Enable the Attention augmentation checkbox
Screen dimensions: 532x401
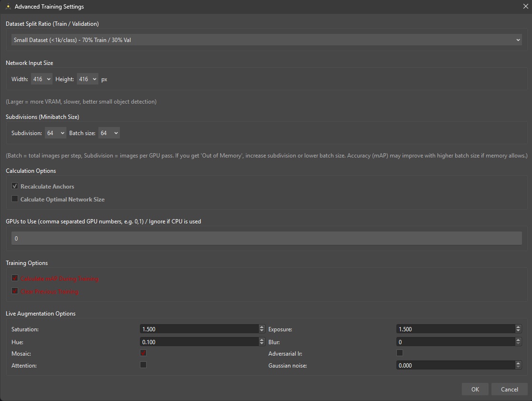tap(143, 365)
